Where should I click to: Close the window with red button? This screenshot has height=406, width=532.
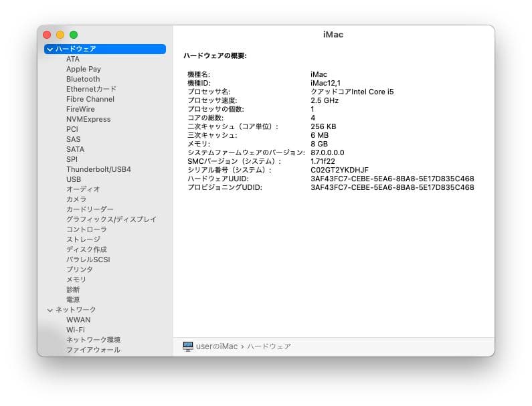pos(47,35)
